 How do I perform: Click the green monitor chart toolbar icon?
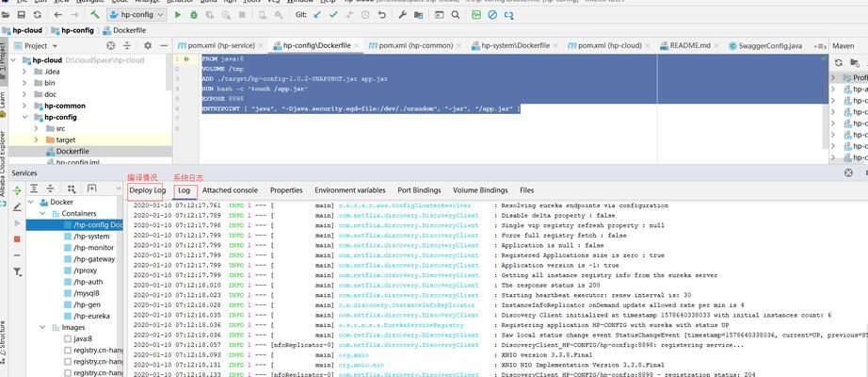tap(476, 15)
